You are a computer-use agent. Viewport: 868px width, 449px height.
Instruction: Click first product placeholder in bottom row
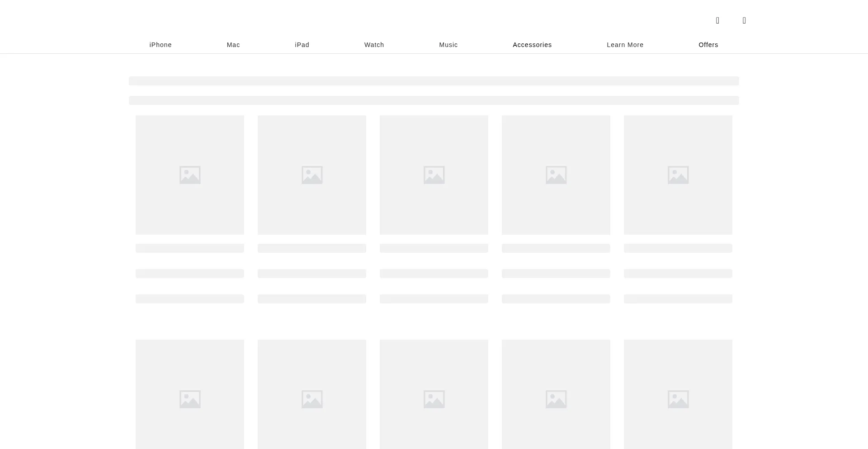click(x=190, y=394)
